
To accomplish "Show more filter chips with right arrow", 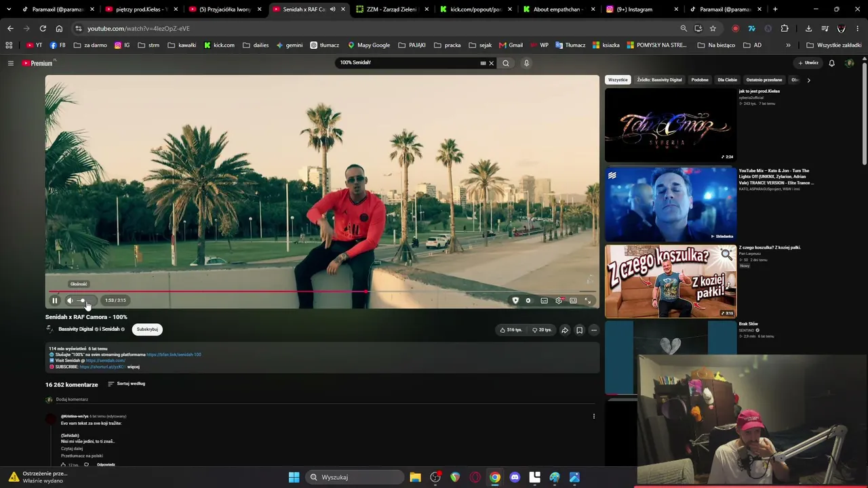I will coord(808,80).
